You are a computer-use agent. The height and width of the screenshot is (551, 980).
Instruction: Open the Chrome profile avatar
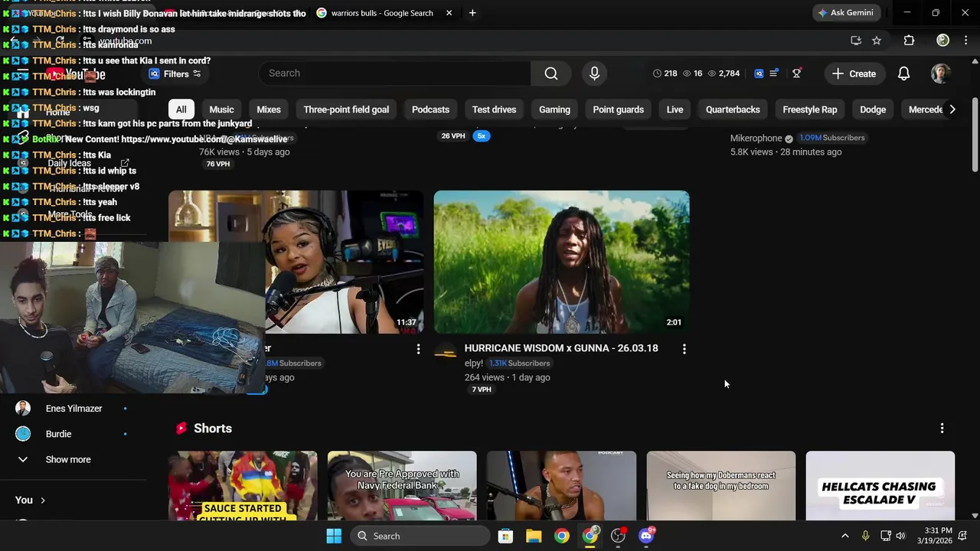pos(942,41)
